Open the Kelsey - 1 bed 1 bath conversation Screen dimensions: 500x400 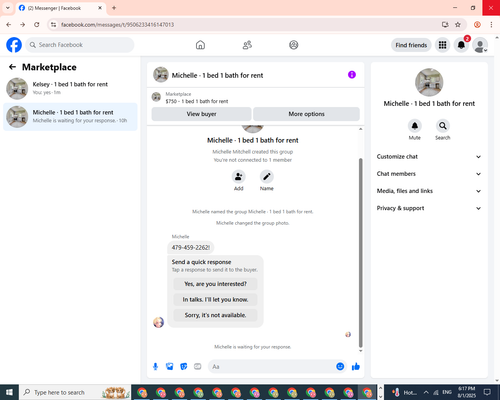point(70,89)
